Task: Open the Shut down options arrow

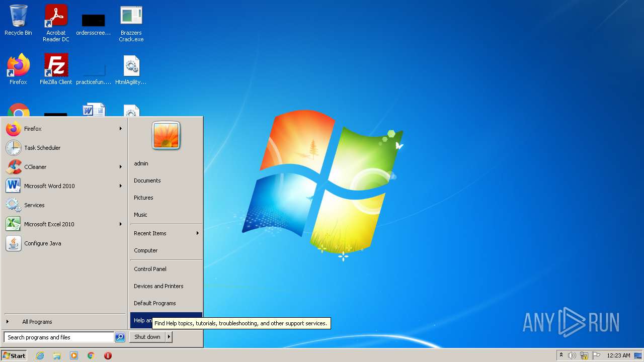Action: [169, 337]
